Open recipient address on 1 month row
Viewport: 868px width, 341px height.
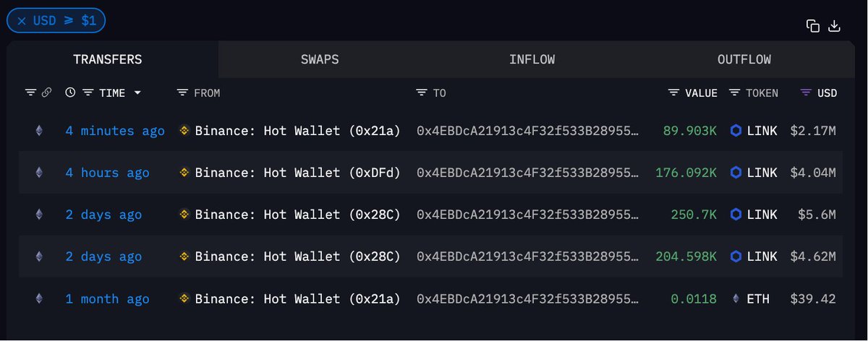(x=529, y=298)
